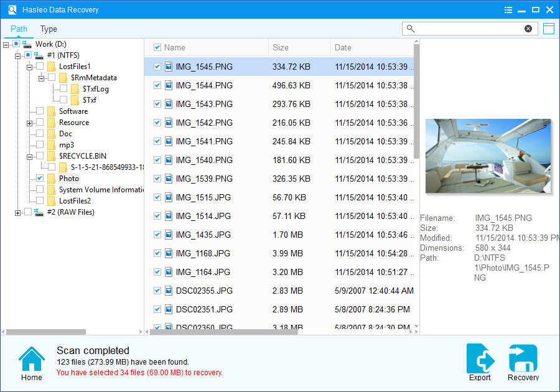Select the IMG_1164.JPG file name
Viewport: 560px width, 392px height.
click(203, 272)
